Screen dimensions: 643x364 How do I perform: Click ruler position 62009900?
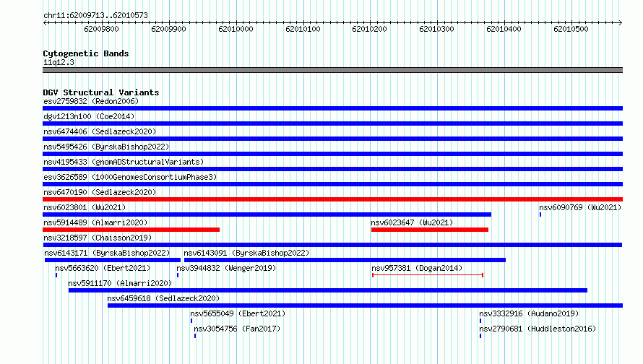[x=168, y=29]
